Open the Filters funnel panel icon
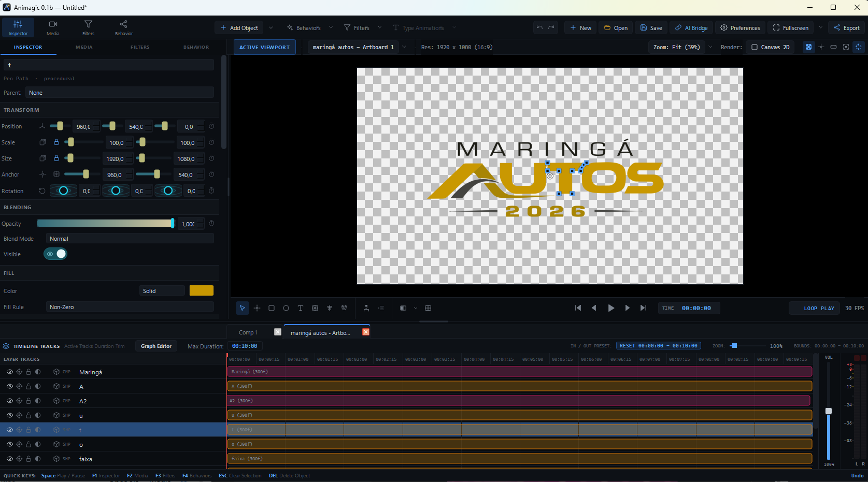The width and height of the screenshot is (868, 482). point(88,27)
